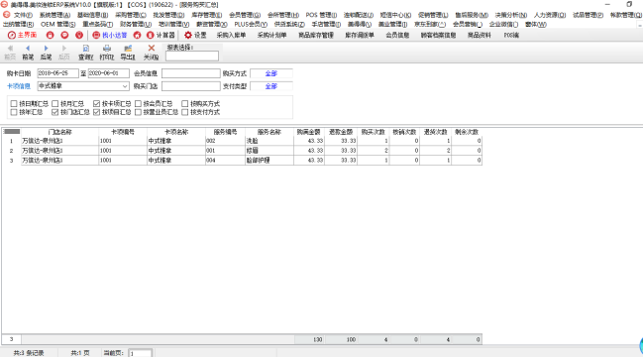
Task: Open the 支付类型 全部 selector
Action: coord(271,86)
